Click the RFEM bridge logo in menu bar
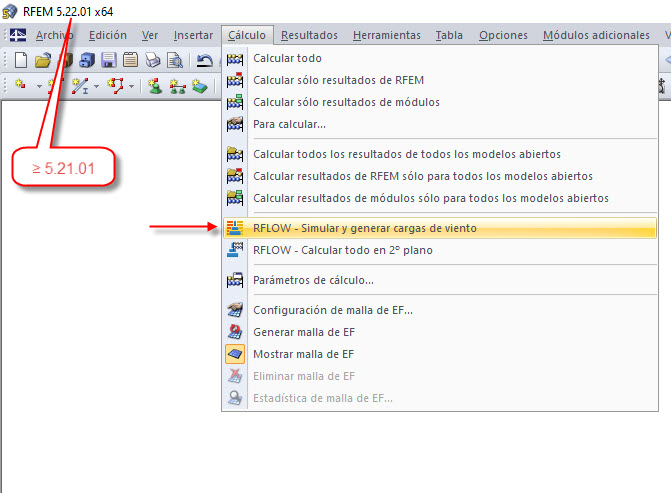The height and width of the screenshot is (493, 671). pos(18,35)
